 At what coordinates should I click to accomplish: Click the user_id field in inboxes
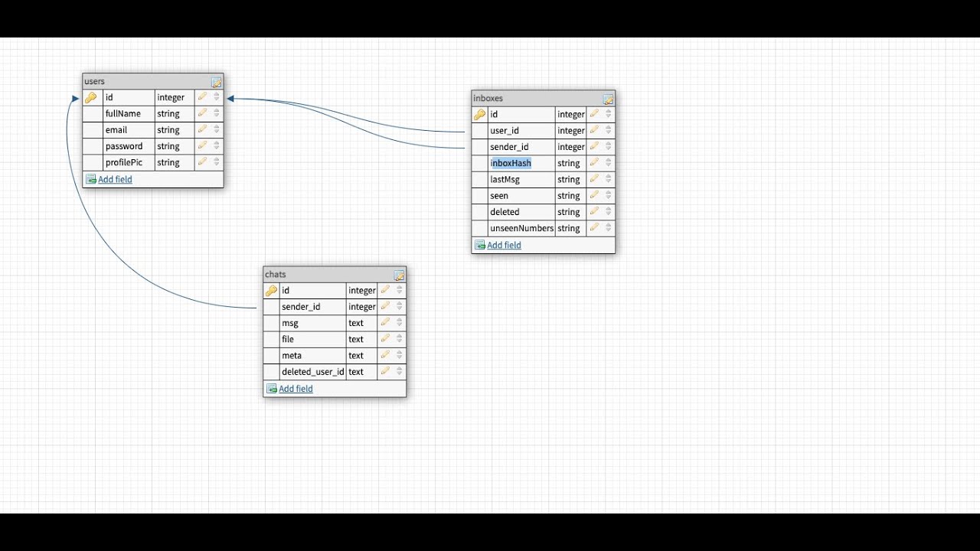[505, 130]
